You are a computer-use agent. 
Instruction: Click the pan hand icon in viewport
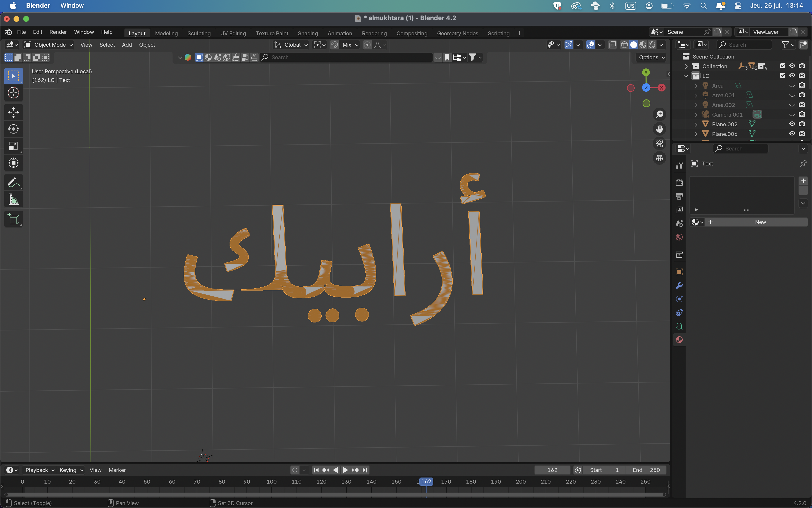[660, 129]
